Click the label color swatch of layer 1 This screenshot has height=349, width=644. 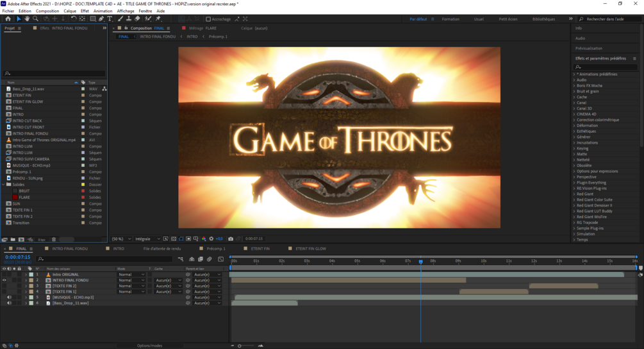(31, 275)
